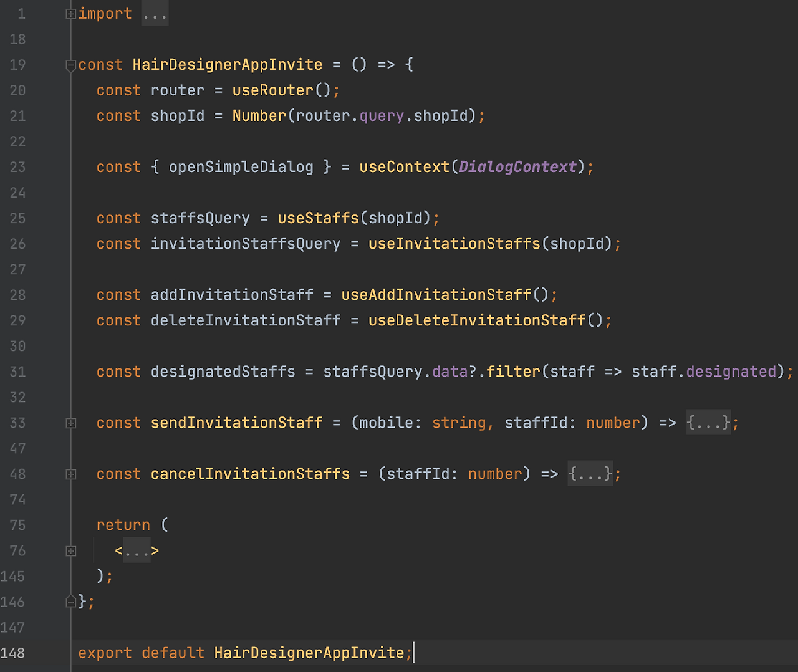The height and width of the screenshot is (672, 798).
Task: Click the useStaffs hook call
Action: [x=319, y=218]
